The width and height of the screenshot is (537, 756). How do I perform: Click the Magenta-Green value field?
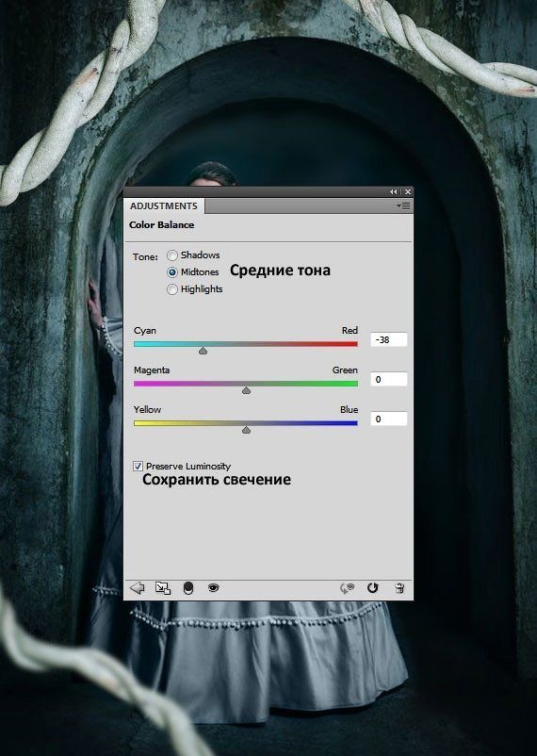click(x=388, y=379)
